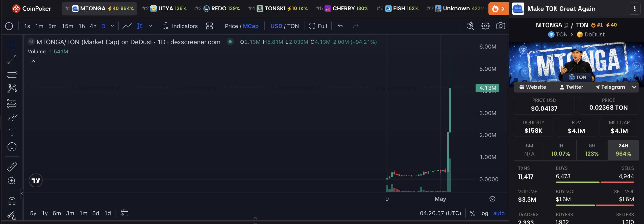Open #4 TONSKI trending token
Screen dimensions: 644x224
coord(278,9)
